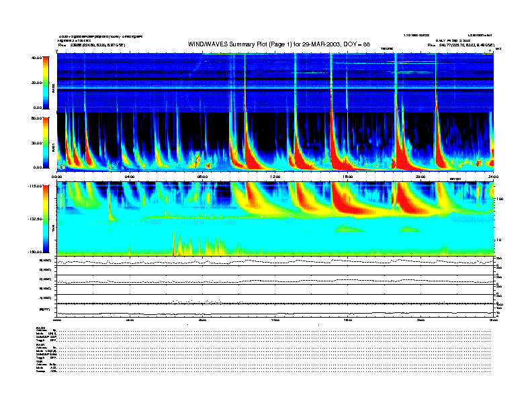Click 00:00 tick label under the RAD1 spectrogram

point(56,177)
